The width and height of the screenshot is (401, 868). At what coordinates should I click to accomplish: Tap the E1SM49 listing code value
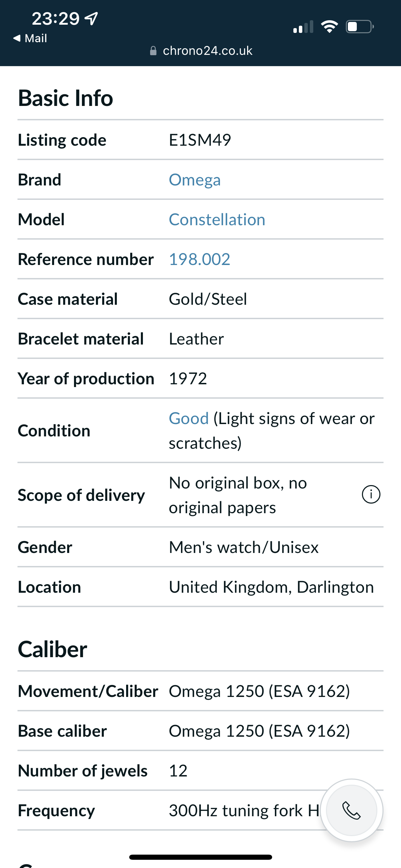point(200,140)
